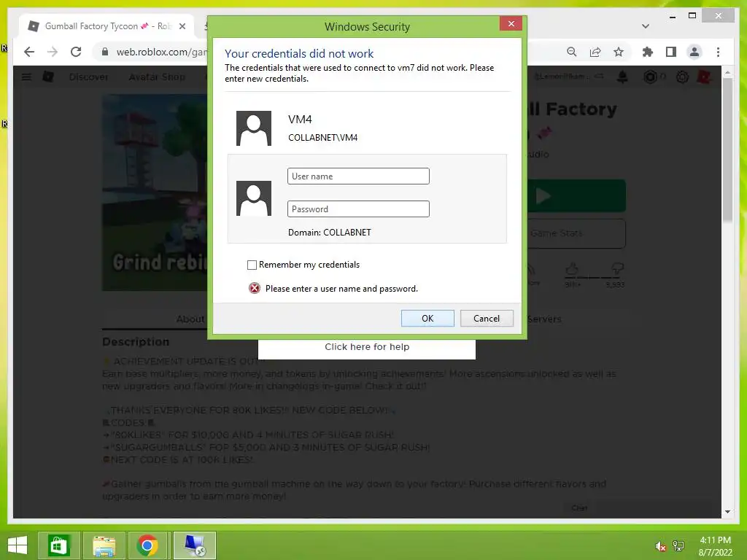The image size is (747, 560).
Task: Open Chrome extensions puzzle icon
Action: tap(648, 52)
